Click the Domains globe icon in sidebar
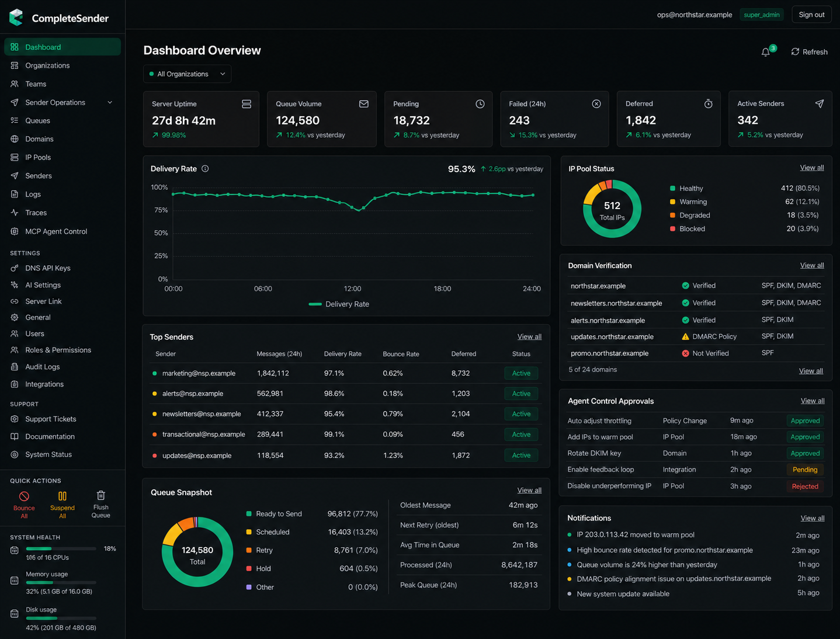840x639 pixels. (15, 139)
